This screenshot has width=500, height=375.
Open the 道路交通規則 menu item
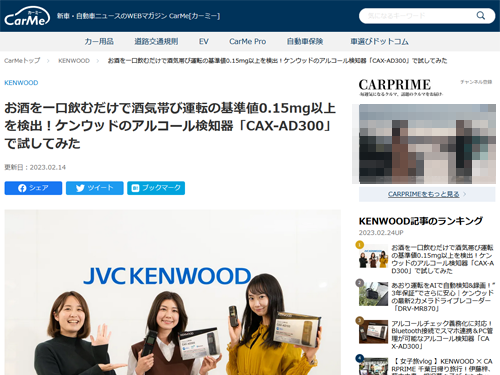(156, 41)
